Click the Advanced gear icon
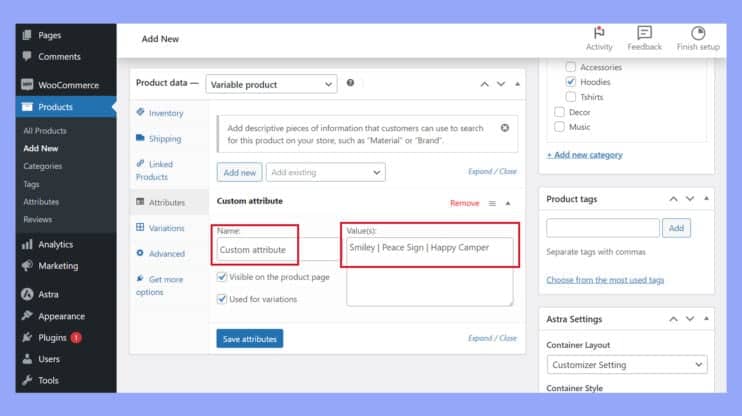Viewport: 742px width, 416px height. [140, 253]
